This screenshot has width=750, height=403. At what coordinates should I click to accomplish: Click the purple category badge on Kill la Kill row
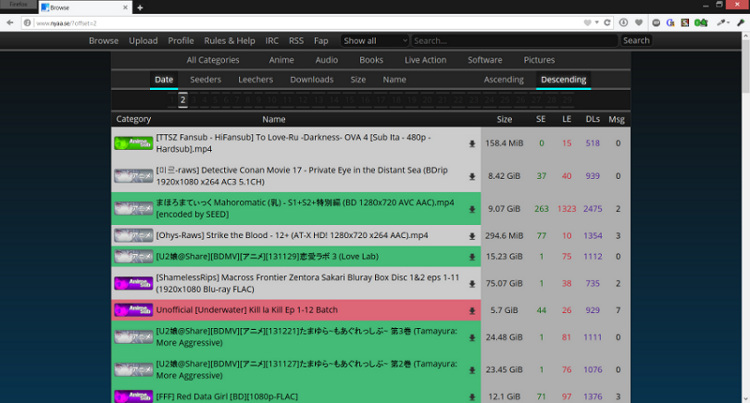pos(133,310)
